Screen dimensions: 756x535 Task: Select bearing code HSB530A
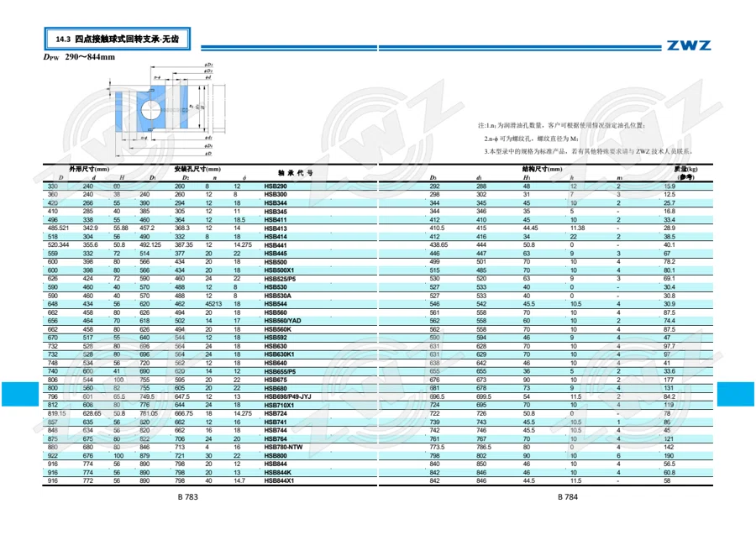point(277,296)
